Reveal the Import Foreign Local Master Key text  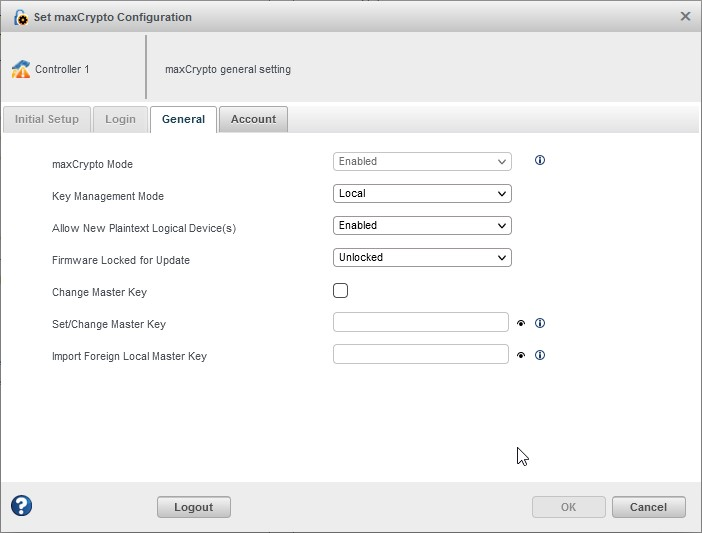point(521,355)
